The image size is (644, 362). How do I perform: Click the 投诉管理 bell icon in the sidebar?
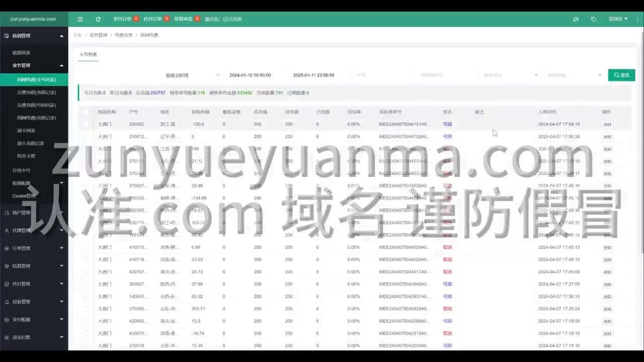[7, 302]
